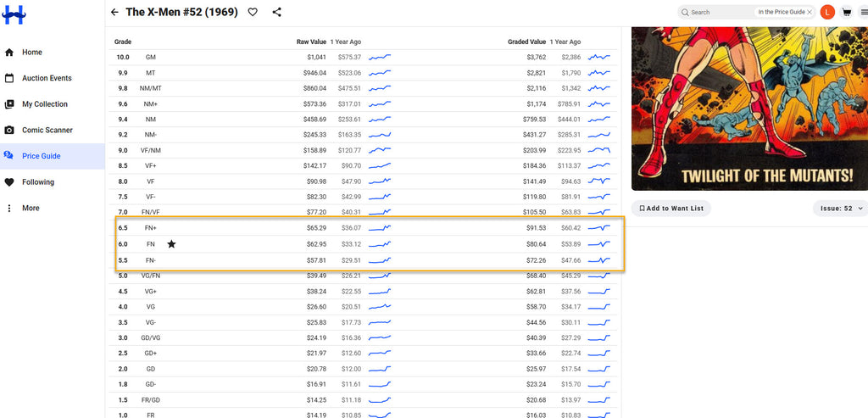This screenshot has width=868, height=418.
Task: Open Comic Scanner
Action: (x=47, y=130)
